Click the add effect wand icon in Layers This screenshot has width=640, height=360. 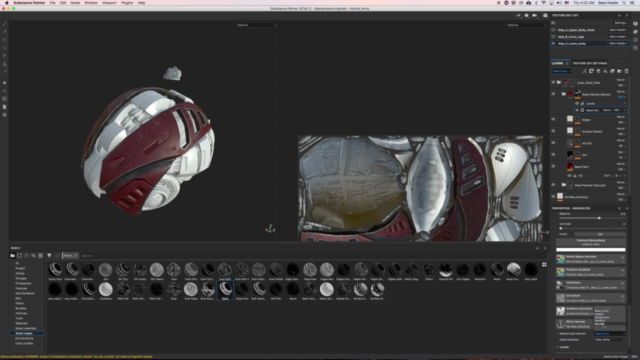[x=584, y=71]
